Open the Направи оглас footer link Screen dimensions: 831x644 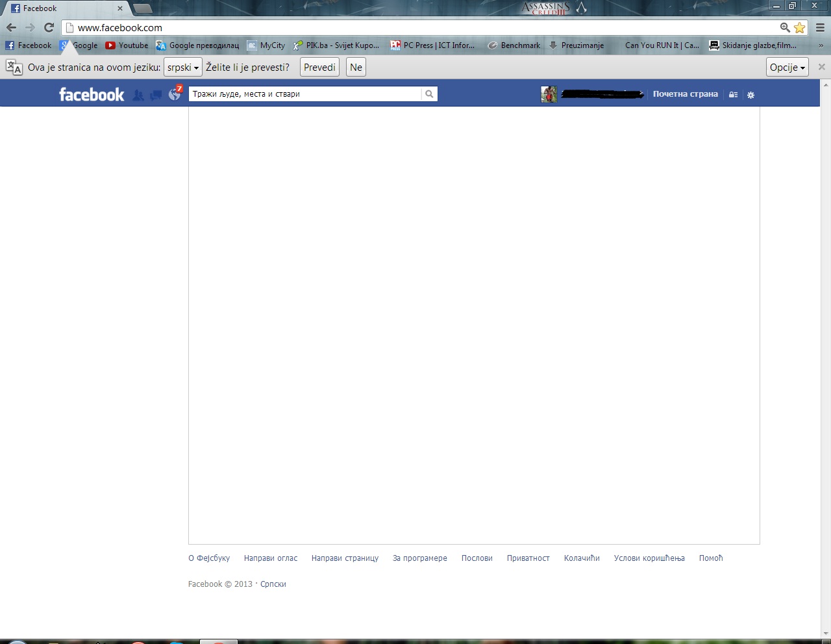click(x=271, y=558)
